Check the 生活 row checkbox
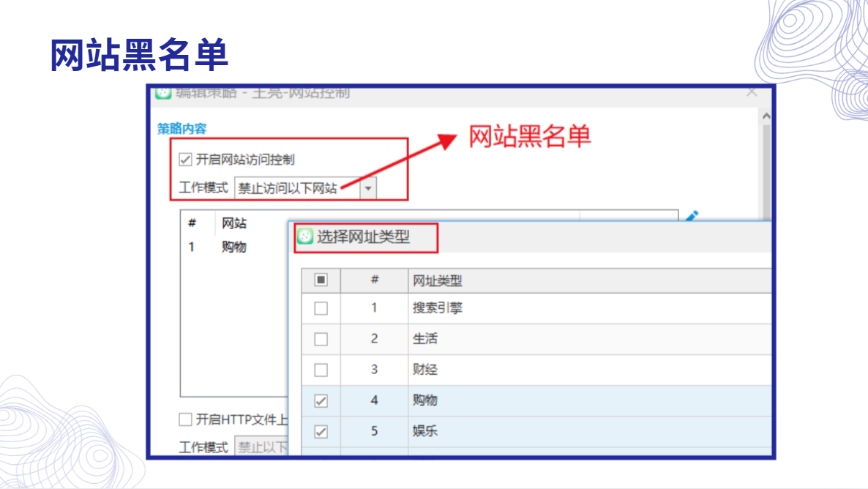 (321, 339)
